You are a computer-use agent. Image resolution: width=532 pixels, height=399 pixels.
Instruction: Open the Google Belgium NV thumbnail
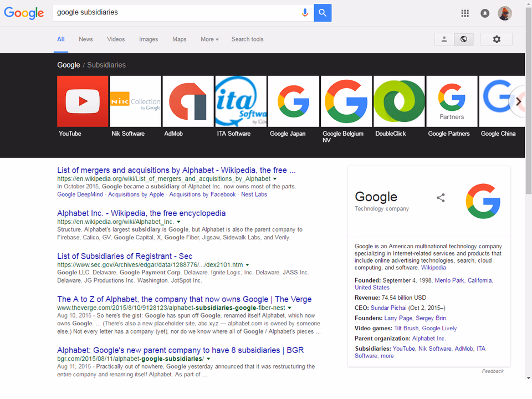point(346,101)
